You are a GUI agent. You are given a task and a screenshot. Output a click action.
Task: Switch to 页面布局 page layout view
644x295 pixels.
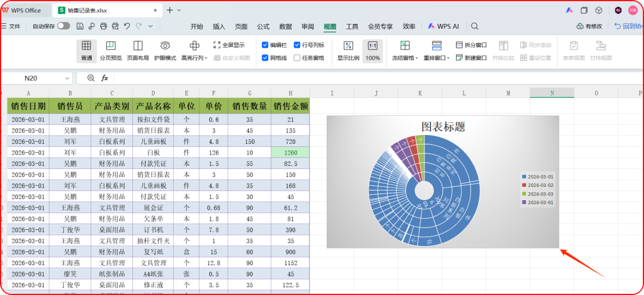coord(138,51)
